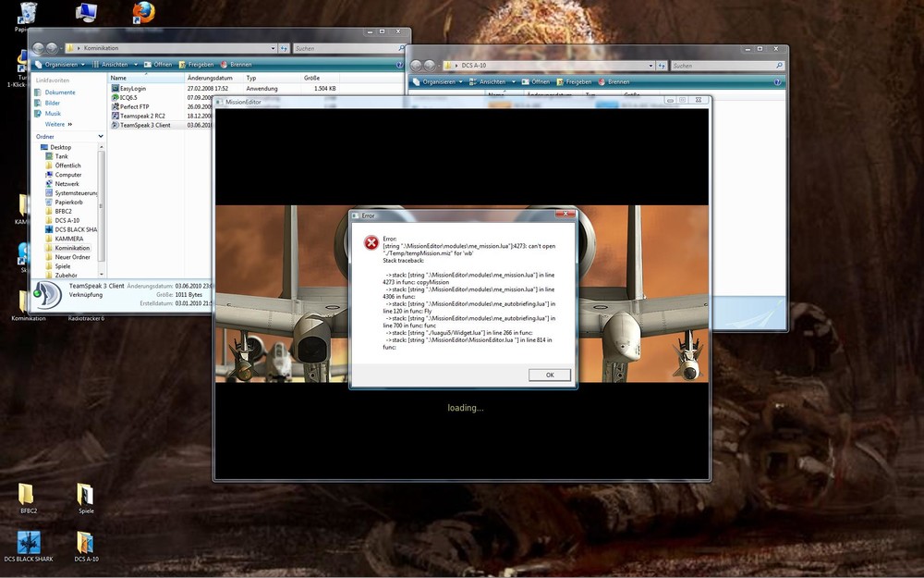Expand Weitere favorite links

coord(58,125)
